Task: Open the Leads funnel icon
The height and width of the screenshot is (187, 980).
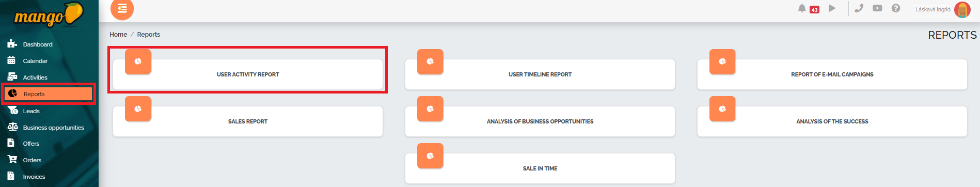Action: point(12,111)
